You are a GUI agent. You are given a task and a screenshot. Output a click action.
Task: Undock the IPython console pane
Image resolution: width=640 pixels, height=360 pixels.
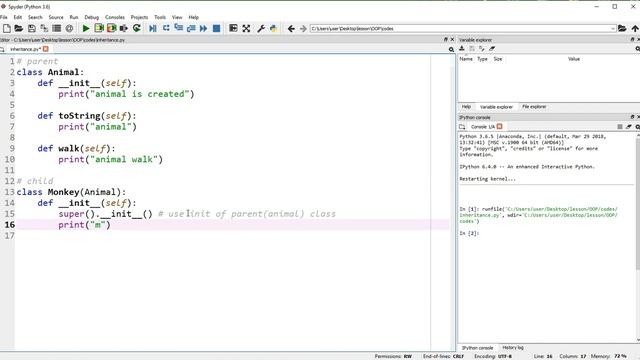632,117
